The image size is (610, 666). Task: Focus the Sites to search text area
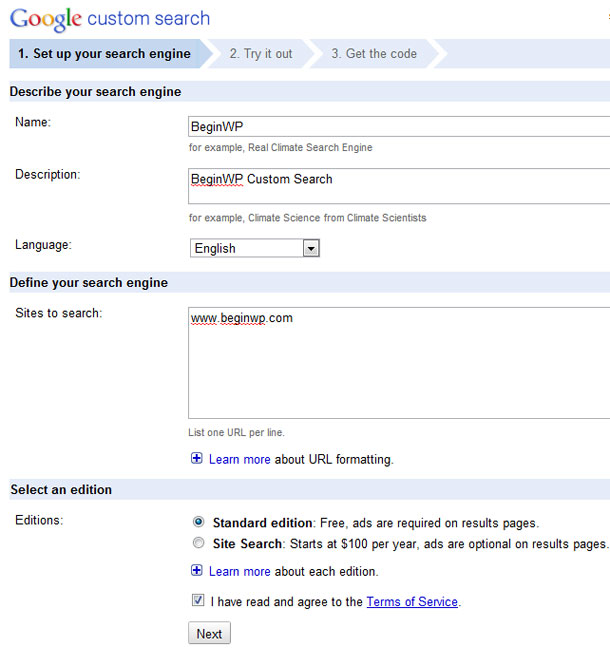pyautogui.click(x=399, y=363)
